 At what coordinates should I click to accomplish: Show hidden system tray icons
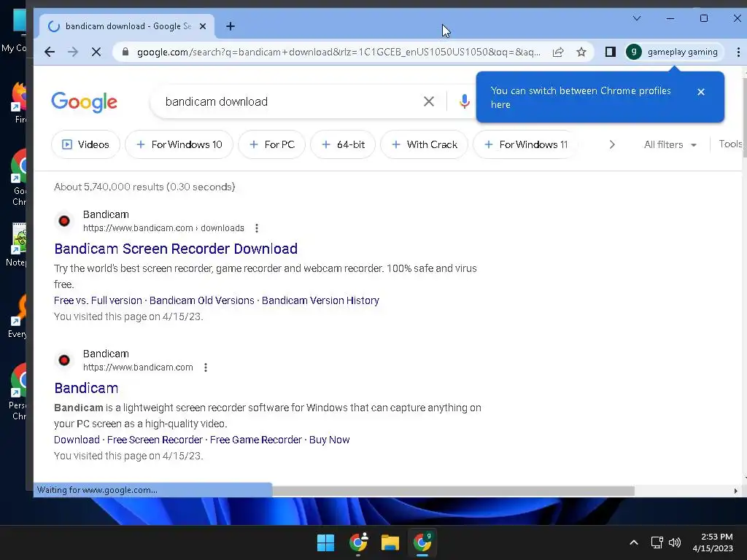pos(634,542)
